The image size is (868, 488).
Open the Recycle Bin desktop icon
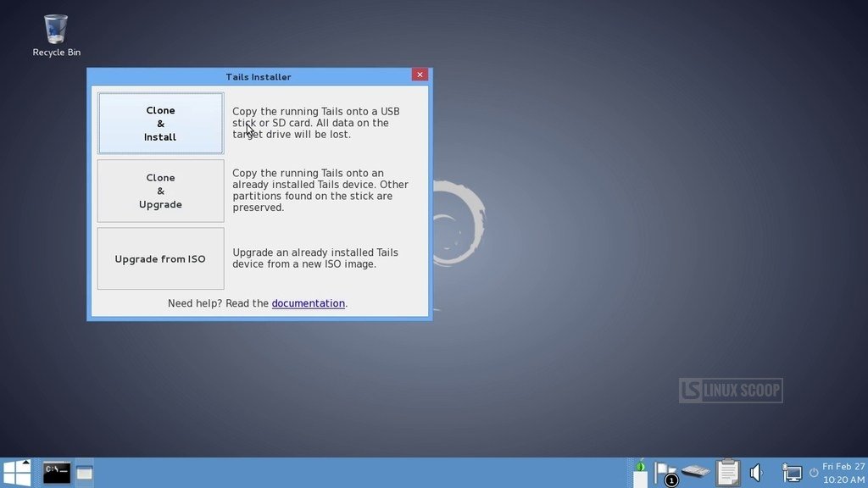click(56, 36)
